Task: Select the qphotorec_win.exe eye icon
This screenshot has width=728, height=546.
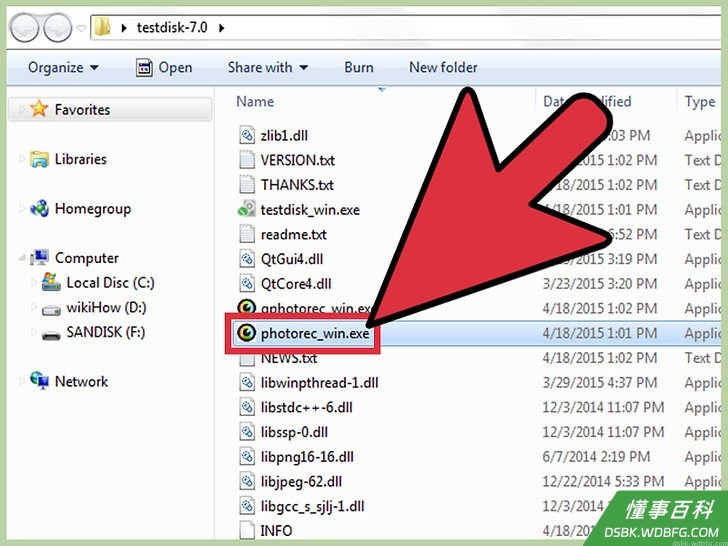Action: 247,307
